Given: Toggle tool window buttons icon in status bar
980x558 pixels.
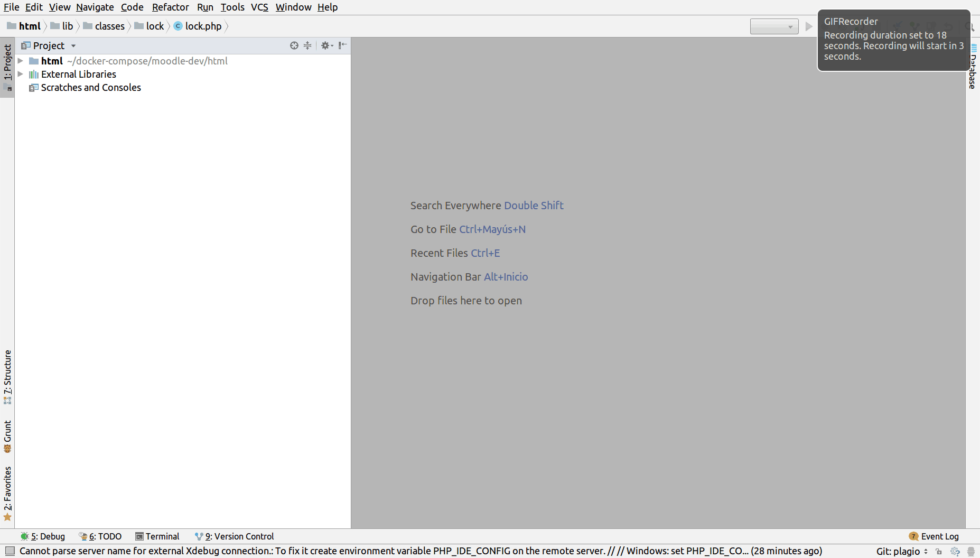Looking at the screenshot, I should pyautogui.click(x=10, y=551).
